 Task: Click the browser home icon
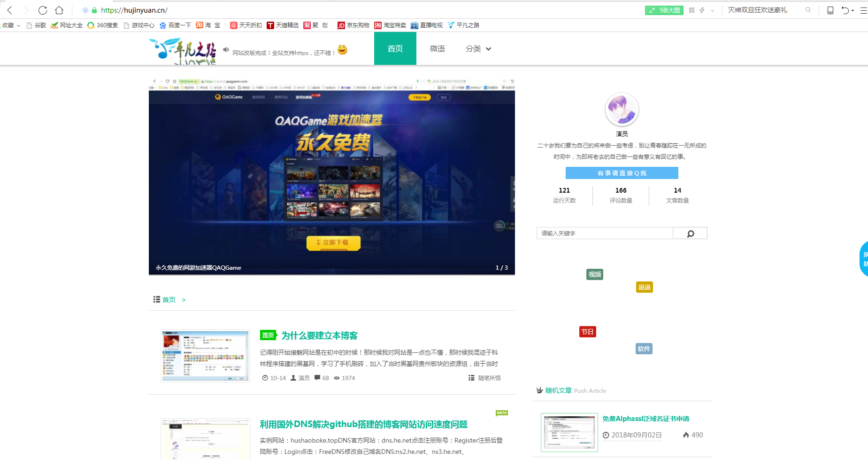(x=59, y=10)
